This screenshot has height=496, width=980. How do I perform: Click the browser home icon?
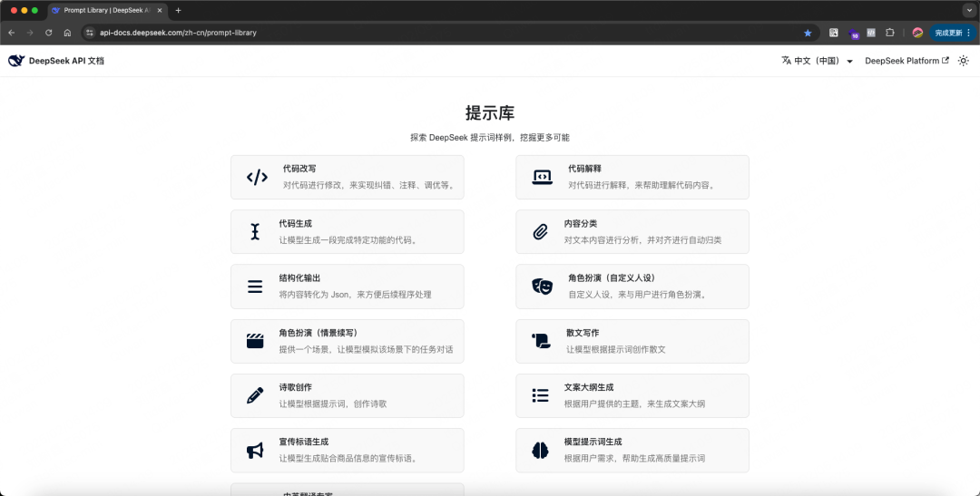point(67,33)
